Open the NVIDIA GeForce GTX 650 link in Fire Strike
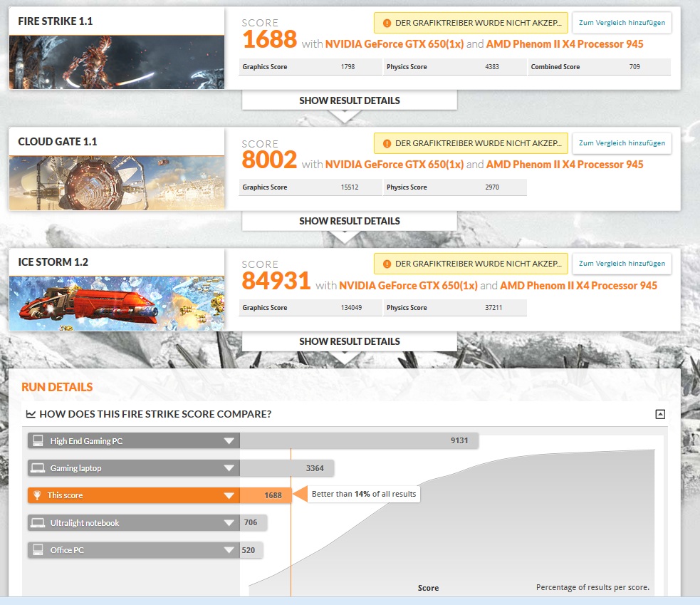Screen dimensions: 700x605 pos(394,44)
